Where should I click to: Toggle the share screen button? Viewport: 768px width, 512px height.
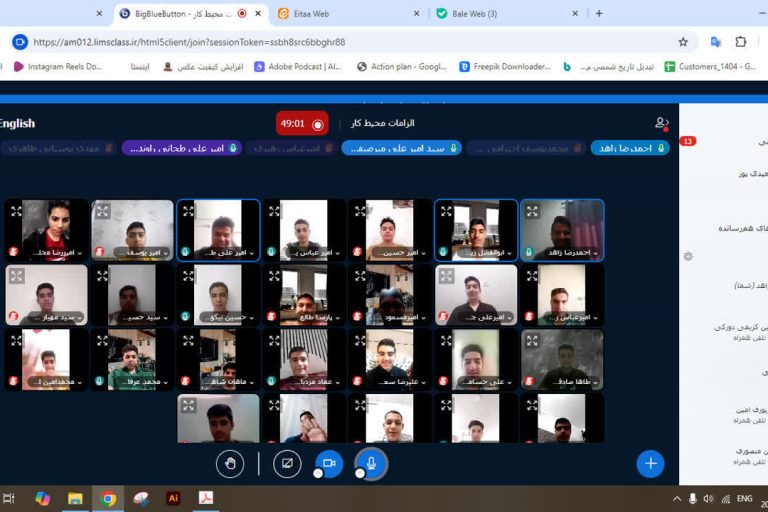pyautogui.click(x=287, y=463)
